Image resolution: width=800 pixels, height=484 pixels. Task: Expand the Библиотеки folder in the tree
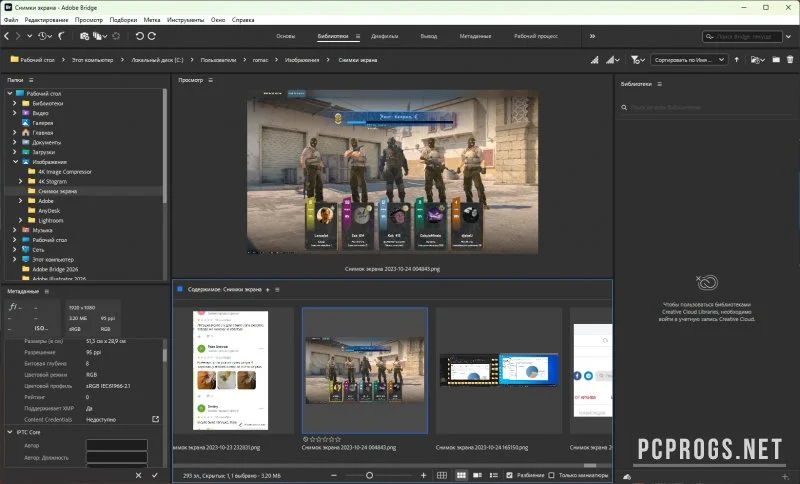click(x=15, y=103)
